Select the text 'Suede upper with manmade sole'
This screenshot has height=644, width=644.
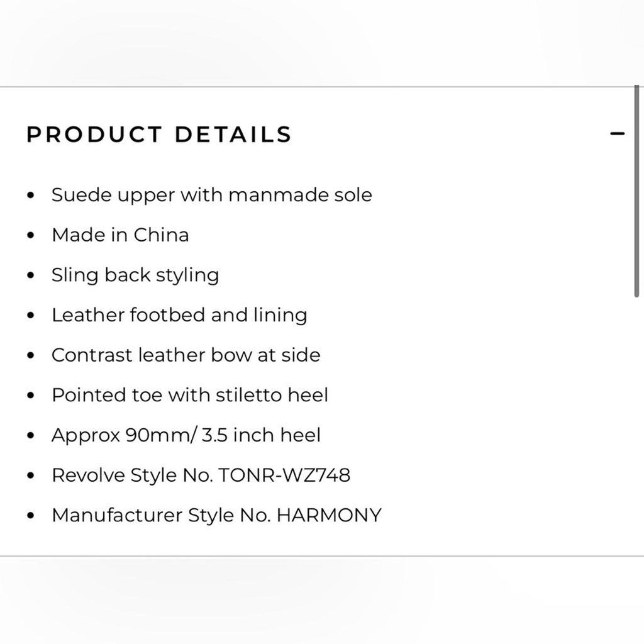point(213,196)
